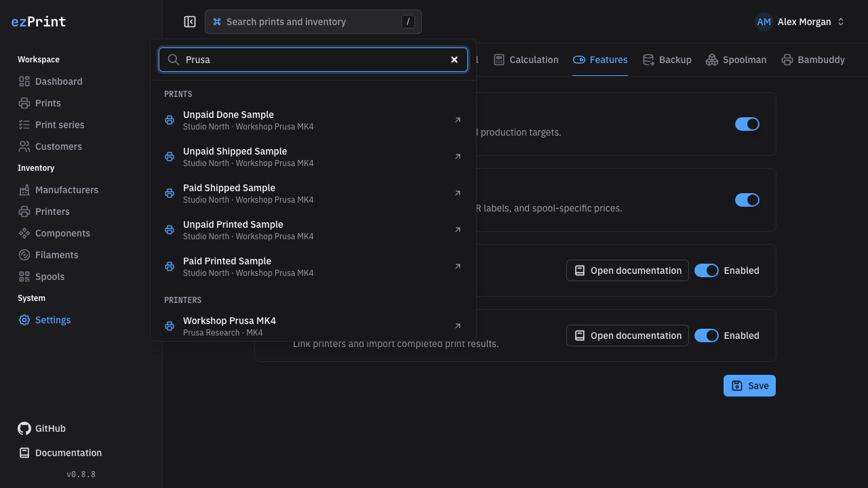Open Print series in the sidebar

click(x=81, y=125)
